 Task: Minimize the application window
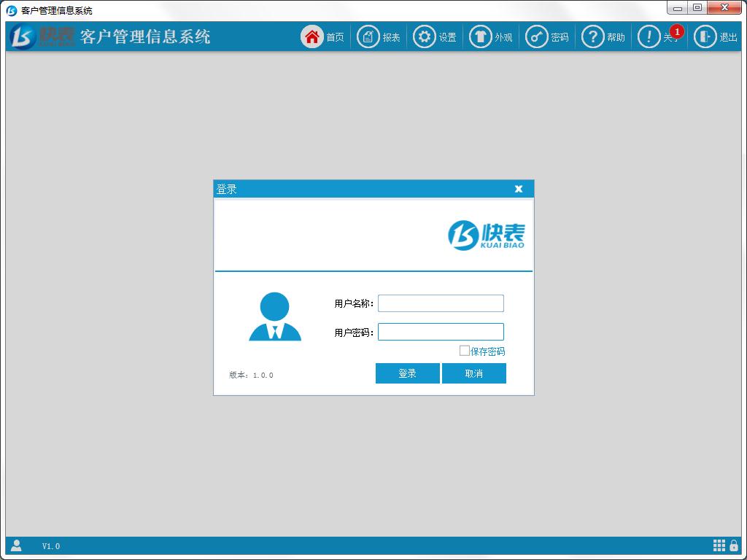pyautogui.click(x=678, y=7)
